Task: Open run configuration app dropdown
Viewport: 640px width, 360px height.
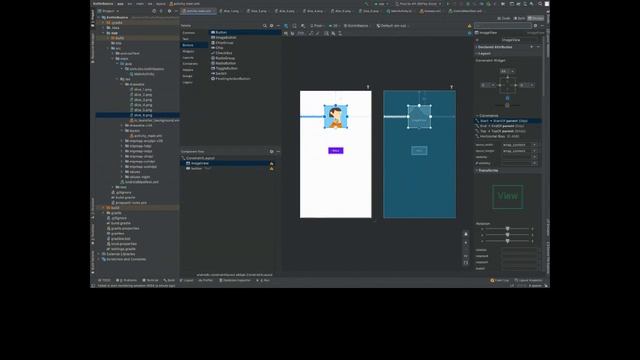Action: (x=381, y=4)
